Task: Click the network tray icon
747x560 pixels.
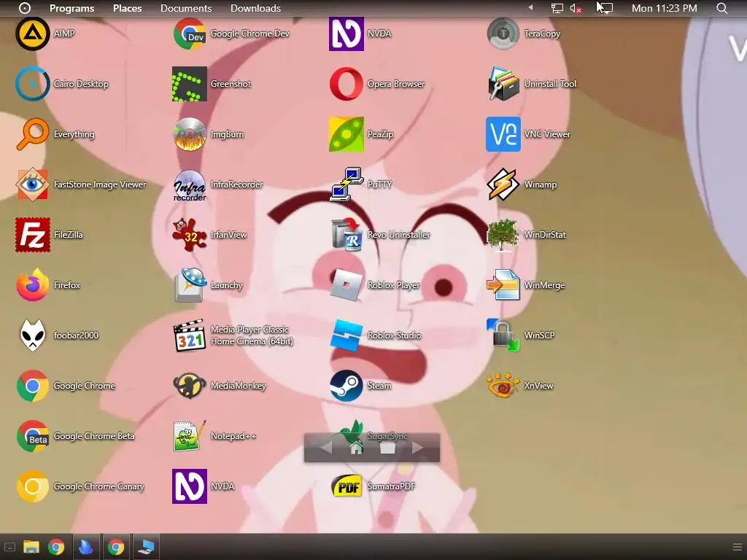Action: point(557,8)
